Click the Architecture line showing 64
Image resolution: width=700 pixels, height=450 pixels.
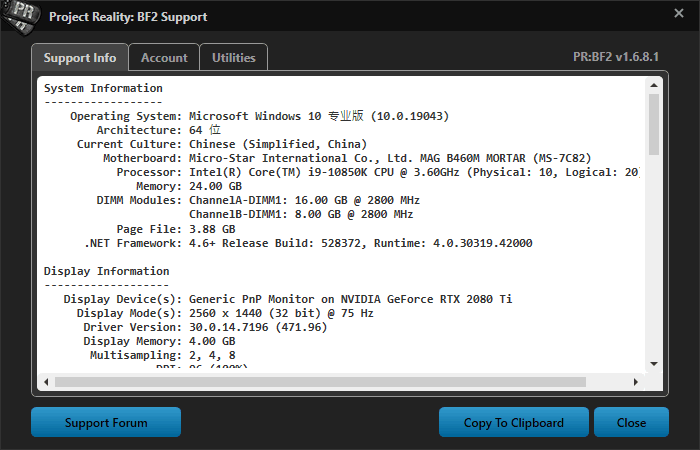tap(158, 130)
